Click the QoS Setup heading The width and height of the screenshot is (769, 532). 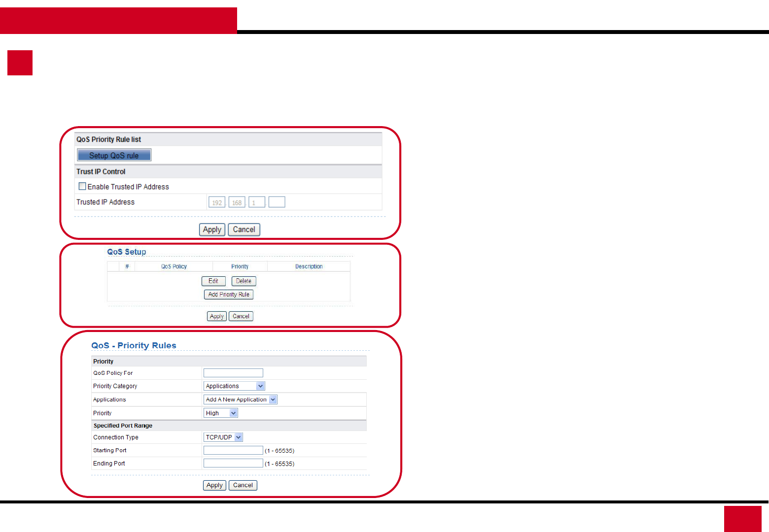tap(127, 252)
